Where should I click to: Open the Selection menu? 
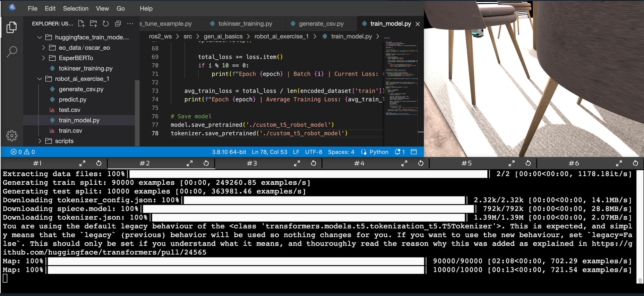[x=75, y=8]
